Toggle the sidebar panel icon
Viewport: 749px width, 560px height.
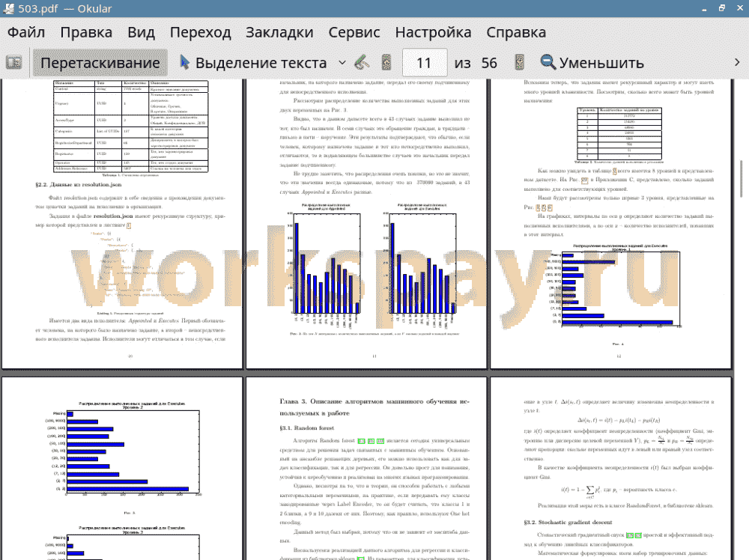coord(13,63)
